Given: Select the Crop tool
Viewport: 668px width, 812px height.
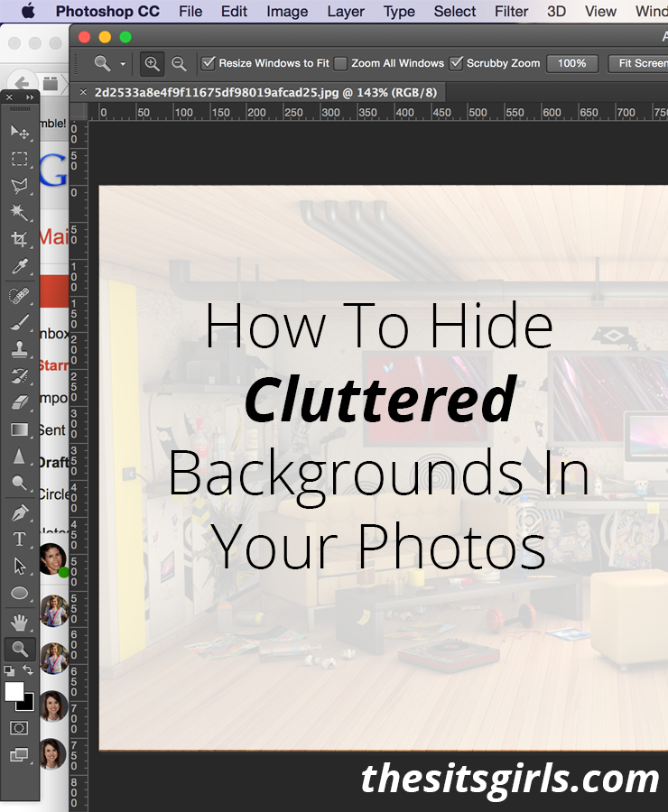Looking at the screenshot, I should click(x=20, y=239).
